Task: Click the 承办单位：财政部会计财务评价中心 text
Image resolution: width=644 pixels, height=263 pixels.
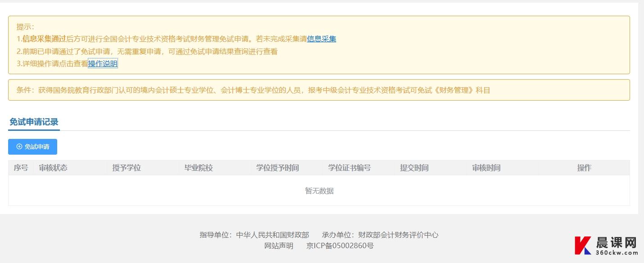Action: pos(380,235)
